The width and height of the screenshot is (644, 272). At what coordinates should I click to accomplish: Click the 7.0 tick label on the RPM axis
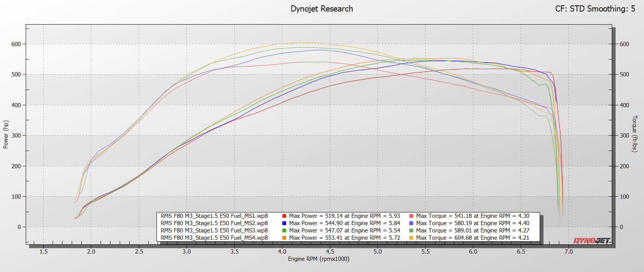(x=568, y=252)
